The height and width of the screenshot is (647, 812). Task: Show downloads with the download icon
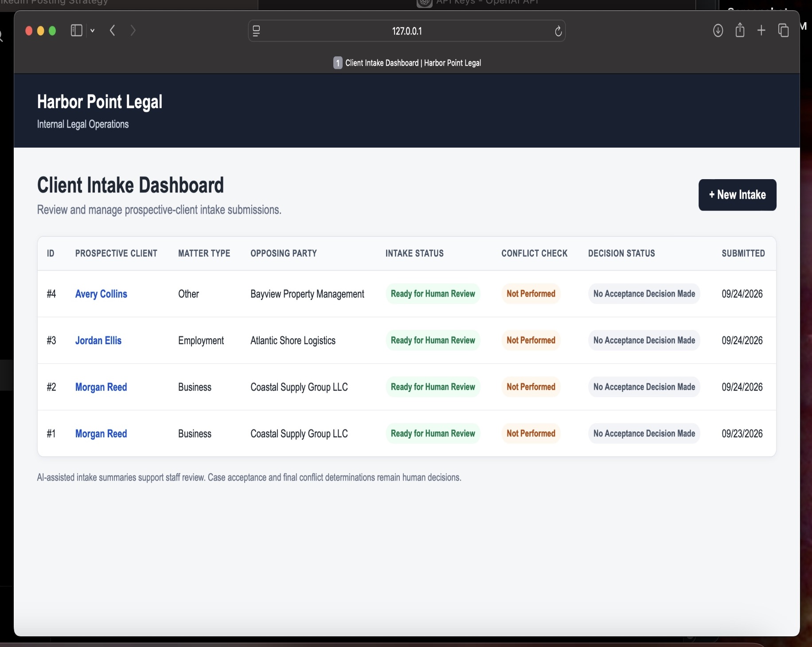click(x=718, y=31)
